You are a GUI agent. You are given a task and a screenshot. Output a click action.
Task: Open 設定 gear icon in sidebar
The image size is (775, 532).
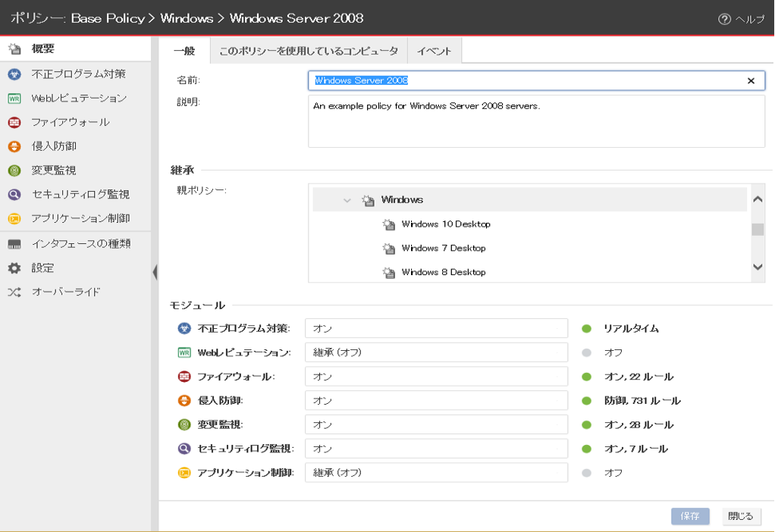(x=14, y=268)
